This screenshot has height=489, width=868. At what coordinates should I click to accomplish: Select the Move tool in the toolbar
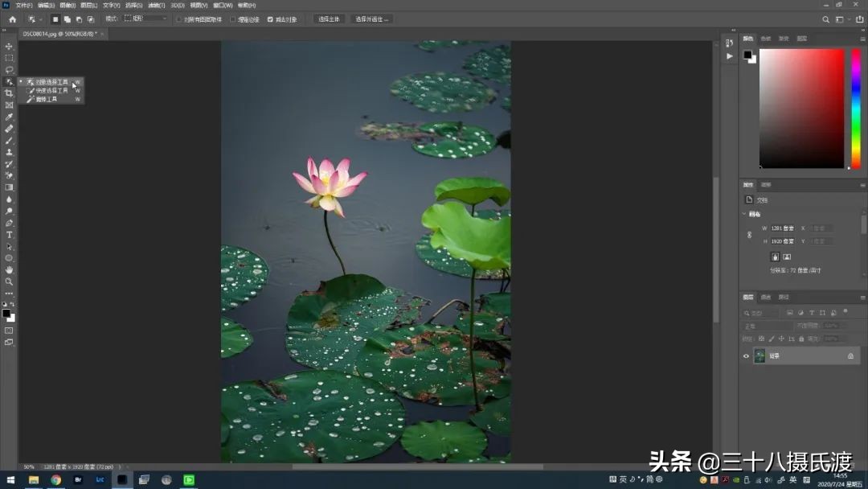[9, 47]
